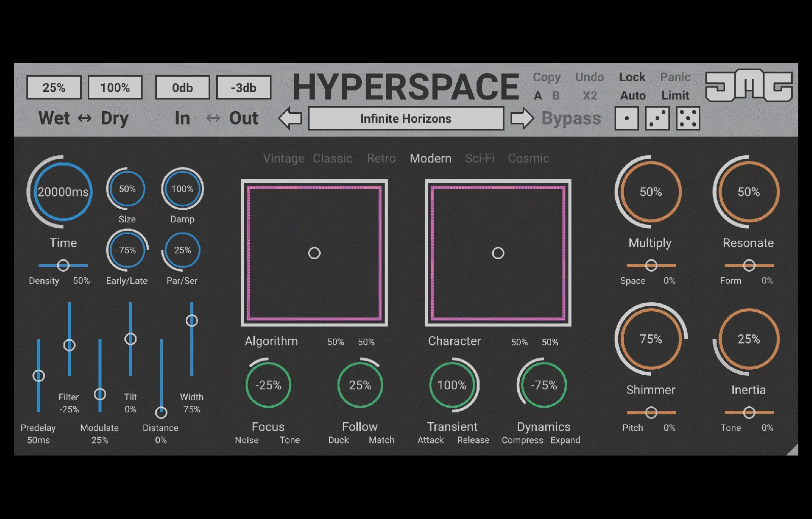Click the In/Out link arrows
Screen dimensions: 812x519
point(213,118)
